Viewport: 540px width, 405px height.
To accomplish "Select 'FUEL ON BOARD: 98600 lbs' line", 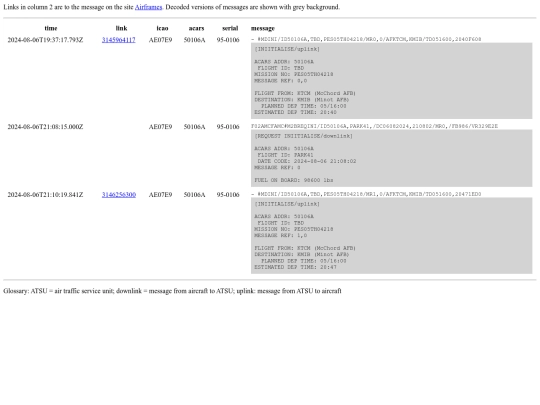I will (294, 180).
